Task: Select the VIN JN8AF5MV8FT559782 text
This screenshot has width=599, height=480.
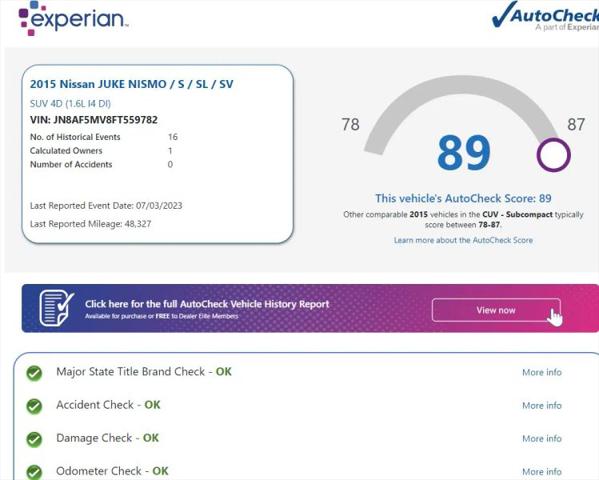Action: point(94,120)
